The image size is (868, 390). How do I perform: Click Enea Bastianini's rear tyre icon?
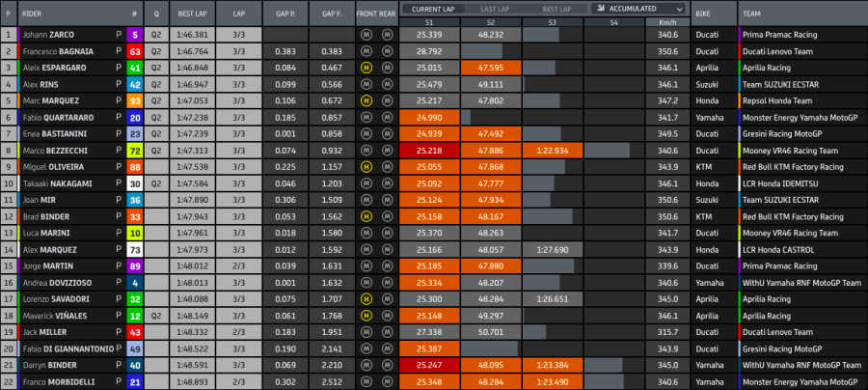387,134
